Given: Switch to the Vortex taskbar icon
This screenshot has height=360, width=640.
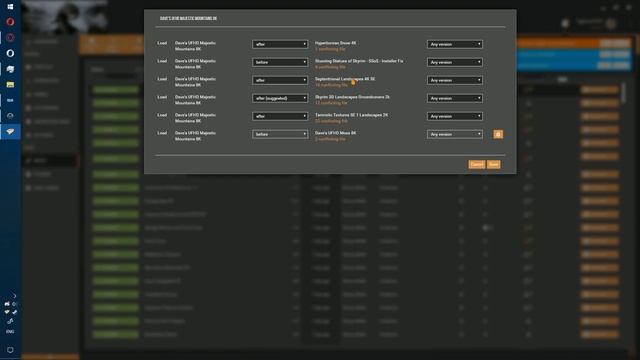Looking at the screenshot, I should (10, 131).
